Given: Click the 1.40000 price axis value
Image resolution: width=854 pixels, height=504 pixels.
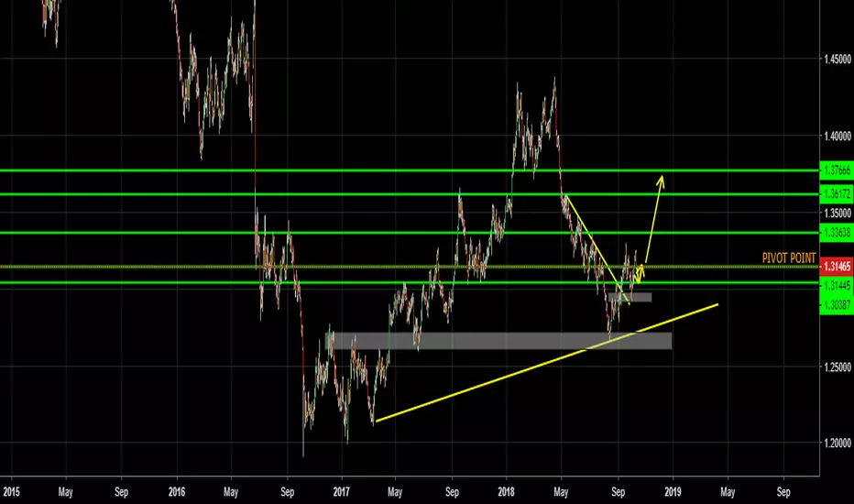Looking at the screenshot, I should coord(838,136).
